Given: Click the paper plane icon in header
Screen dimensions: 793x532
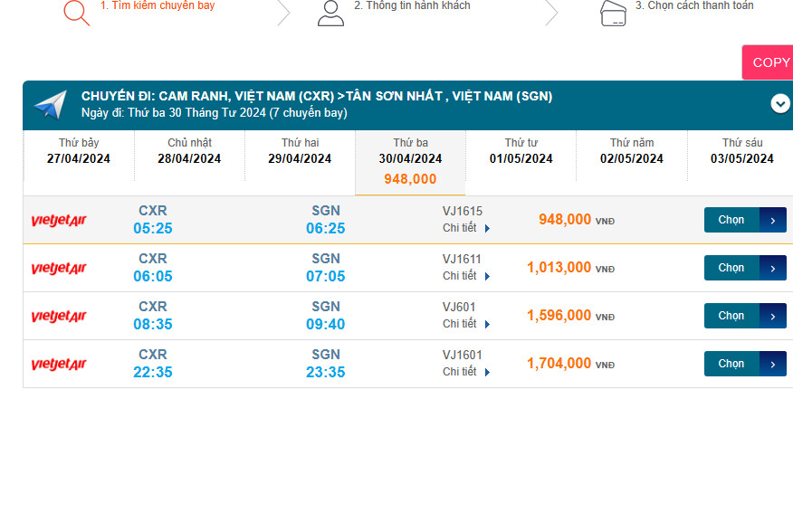Looking at the screenshot, I should click(50, 105).
